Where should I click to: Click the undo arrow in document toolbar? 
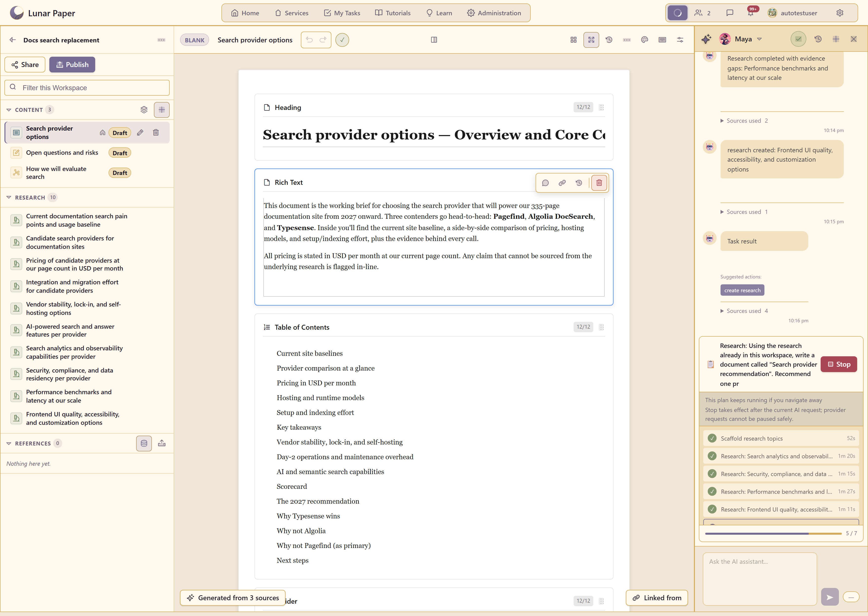click(309, 40)
